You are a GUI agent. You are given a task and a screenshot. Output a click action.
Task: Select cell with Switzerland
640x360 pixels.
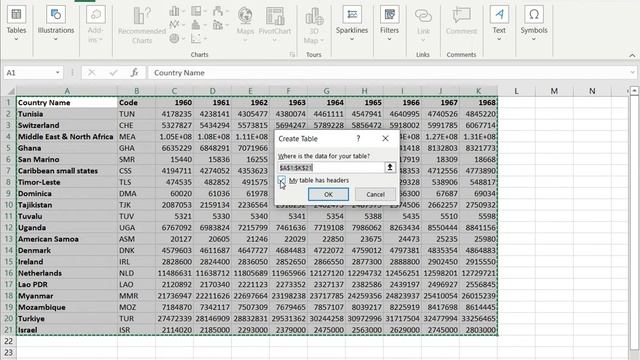tap(67, 125)
